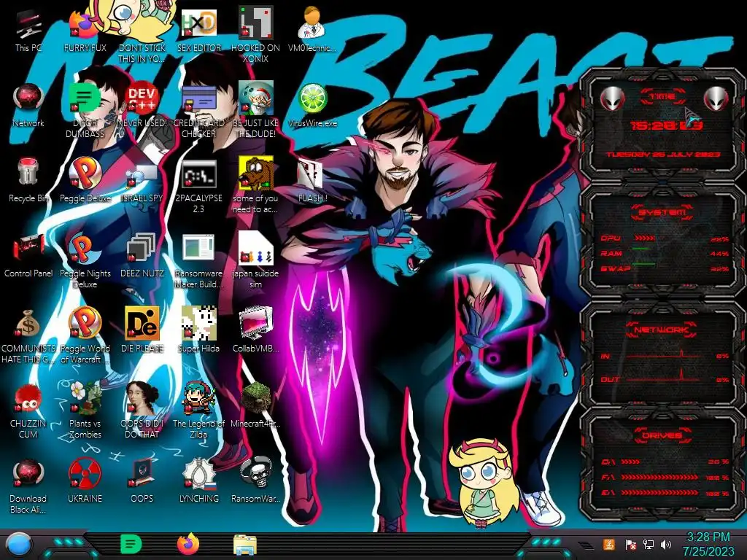Click the TIME header in the widget
The width and height of the screenshot is (747, 560).
coord(662,97)
